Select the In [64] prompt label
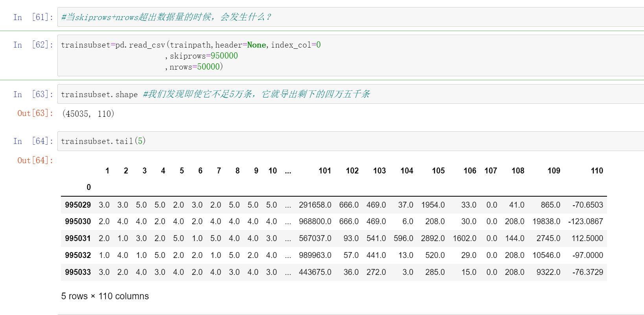Screen dimensions: 644x315 pos(33,141)
